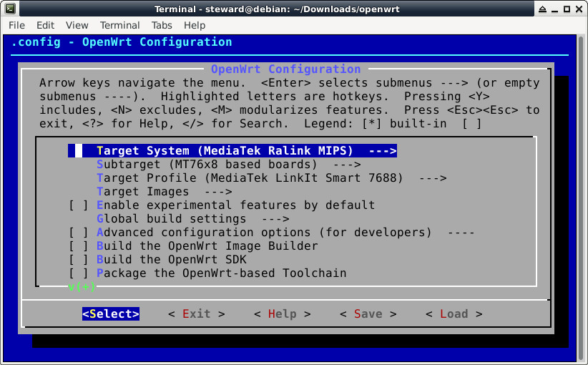Close the Terminal window

[579, 9]
